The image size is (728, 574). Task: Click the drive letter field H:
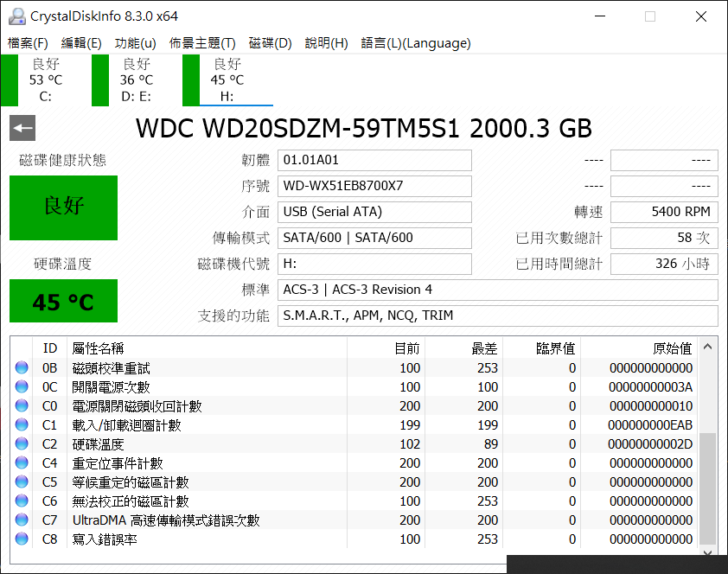pyautogui.click(x=374, y=264)
